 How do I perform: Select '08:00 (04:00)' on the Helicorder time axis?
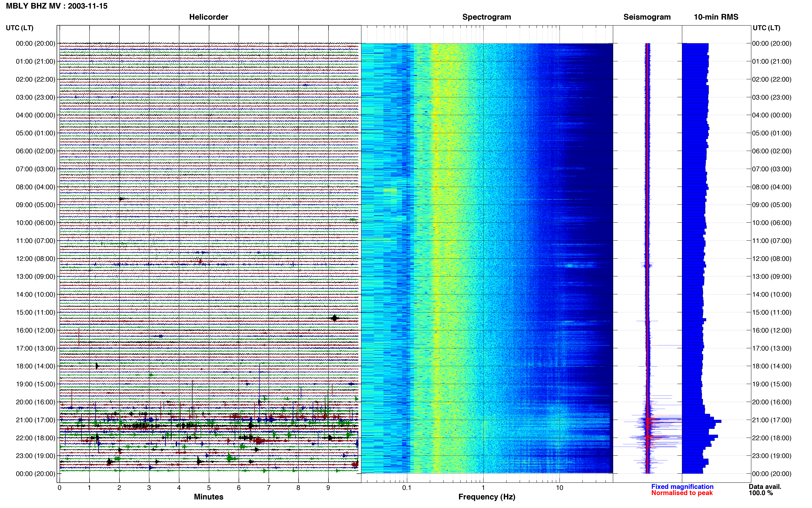(x=35, y=187)
